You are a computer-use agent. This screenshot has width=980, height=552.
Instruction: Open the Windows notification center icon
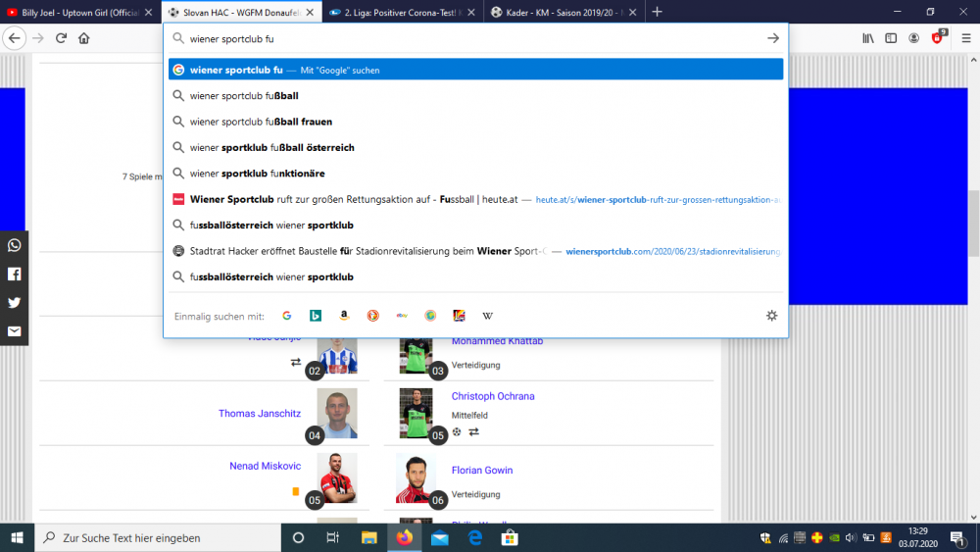[x=956, y=537]
